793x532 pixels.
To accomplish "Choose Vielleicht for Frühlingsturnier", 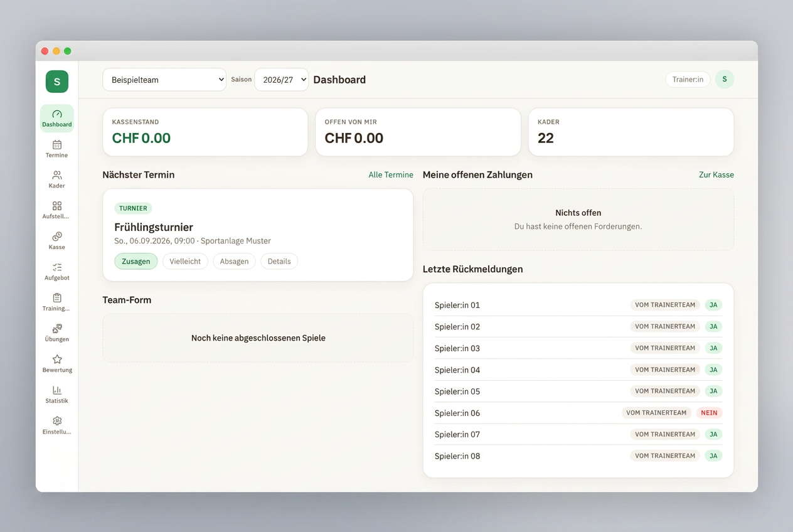I will (x=185, y=261).
